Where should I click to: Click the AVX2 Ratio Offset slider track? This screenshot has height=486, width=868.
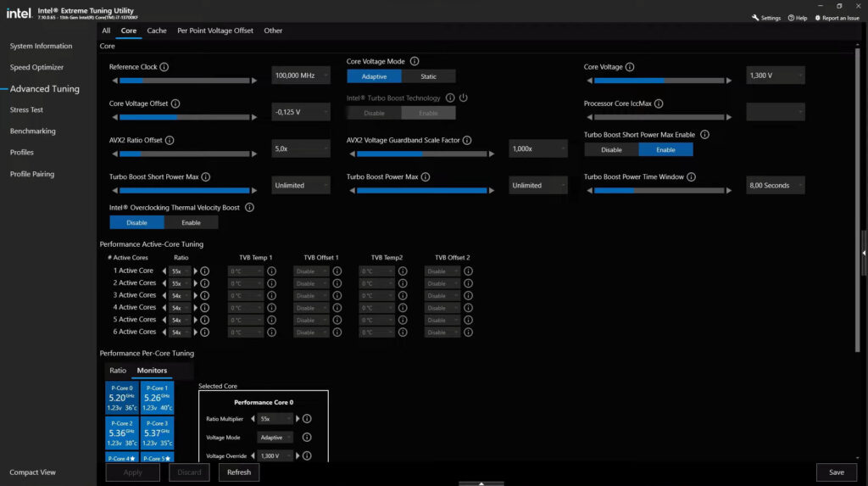[184, 154]
